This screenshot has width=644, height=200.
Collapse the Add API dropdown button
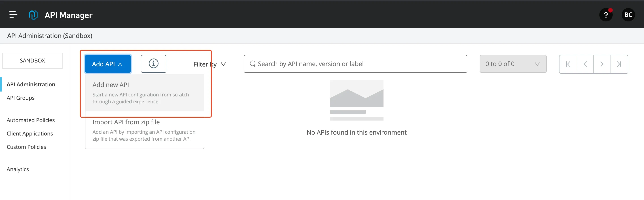[x=108, y=64]
